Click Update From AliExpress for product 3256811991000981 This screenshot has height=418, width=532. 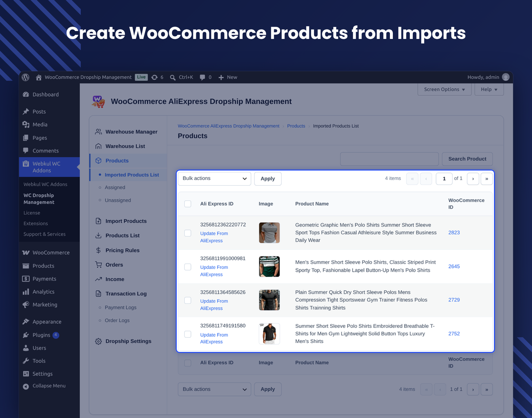click(214, 271)
